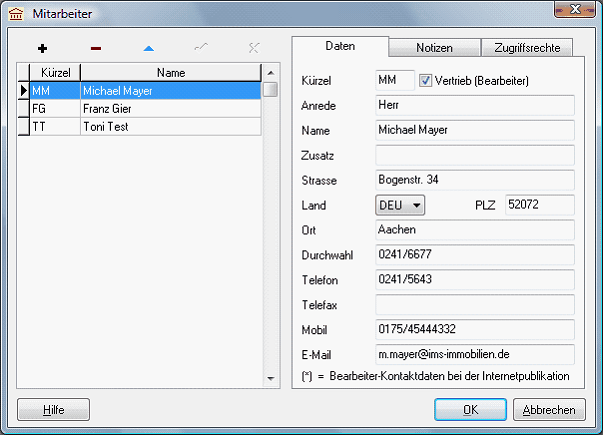This screenshot has width=604, height=436.
Task: Select the Daten tab
Action: click(340, 47)
